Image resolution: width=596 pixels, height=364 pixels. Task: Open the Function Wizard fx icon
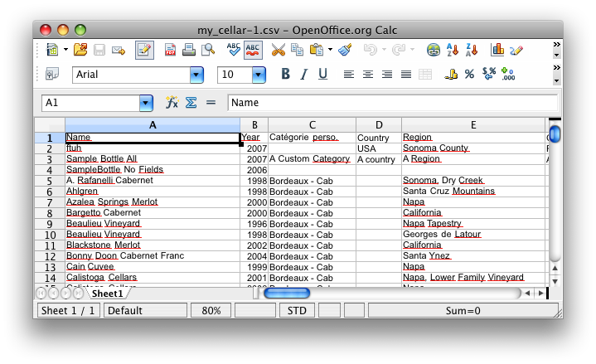coord(172,102)
